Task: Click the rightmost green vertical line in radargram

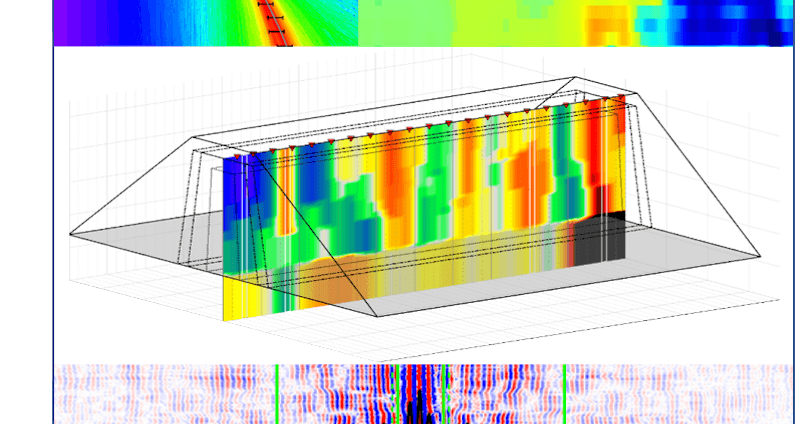Action: click(565, 394)
